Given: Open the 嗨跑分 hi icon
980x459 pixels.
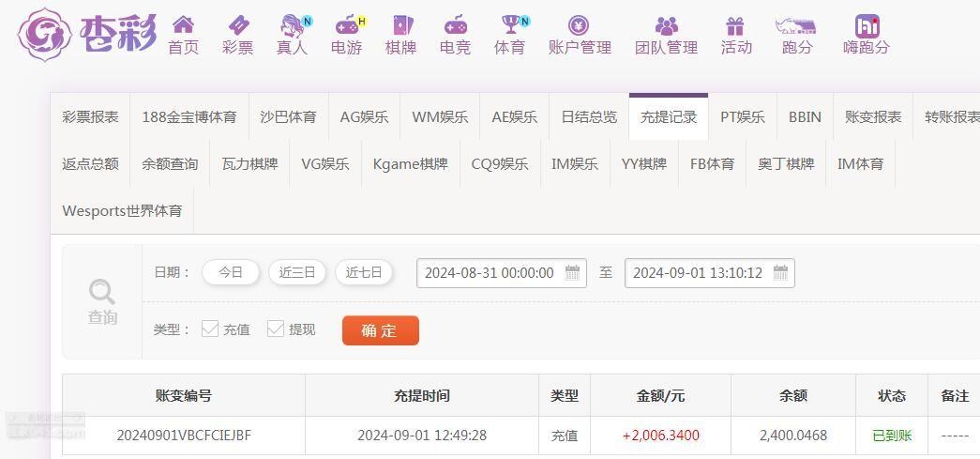Looking at the screenshot, I should click(867, 25).
